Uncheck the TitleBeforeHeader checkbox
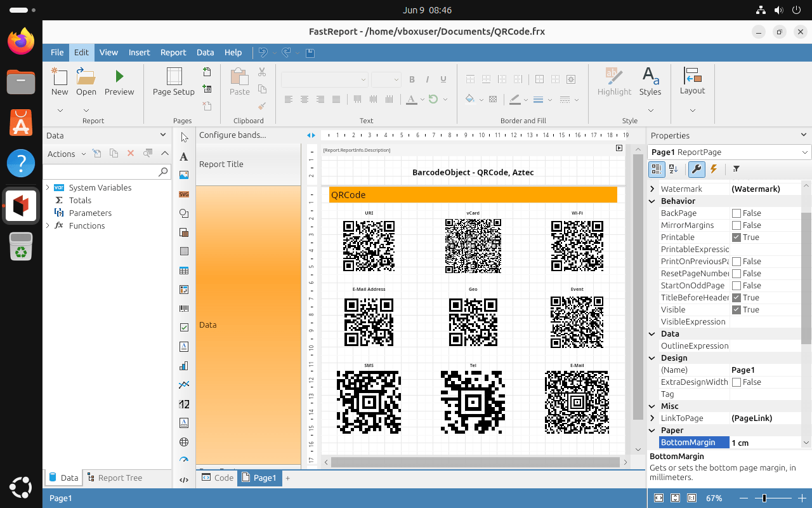 (737, 298)
